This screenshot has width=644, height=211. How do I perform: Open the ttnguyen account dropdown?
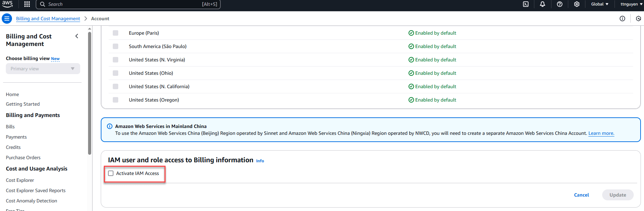tap(631, 4)
